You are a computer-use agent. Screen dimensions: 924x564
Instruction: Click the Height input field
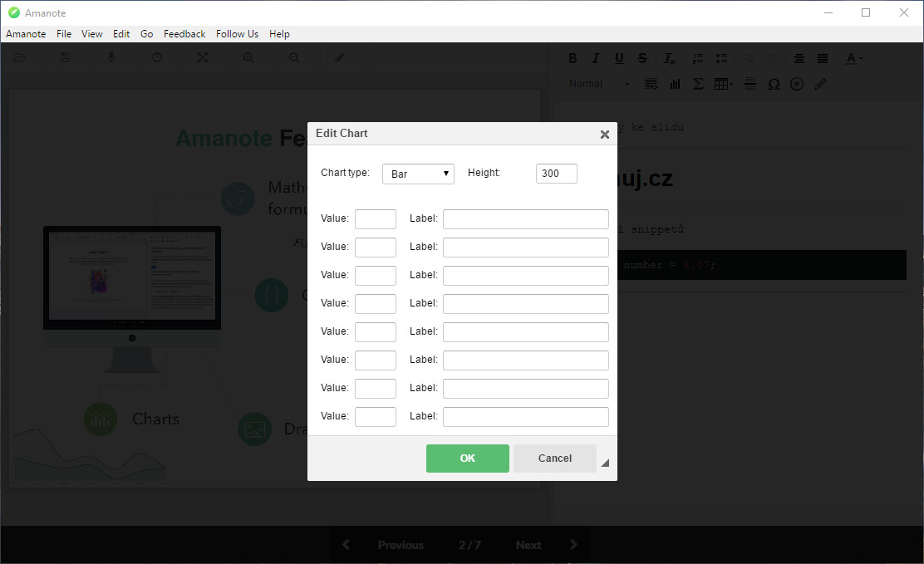[556, 174]
